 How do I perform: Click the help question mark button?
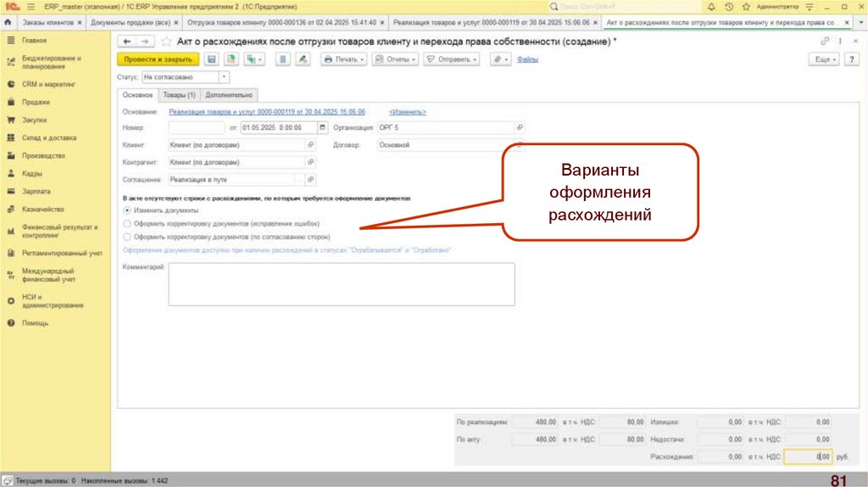point(854,59)
